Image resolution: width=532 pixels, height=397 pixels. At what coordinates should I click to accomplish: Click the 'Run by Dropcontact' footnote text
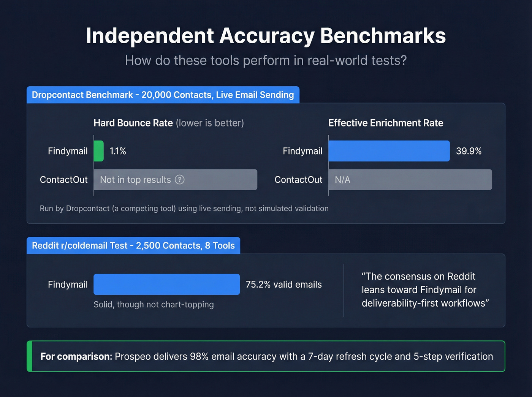coord(184,209)
